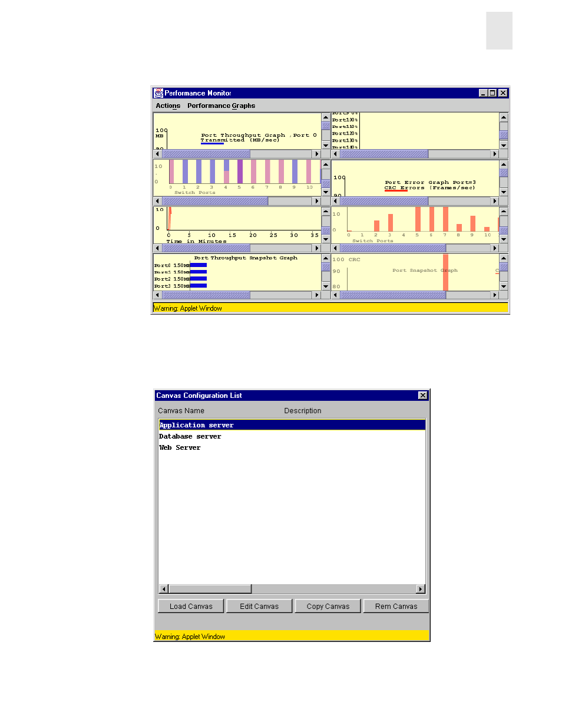The width and height of the screenshot is (562, 728).
Task: Close the Canvas Configuration List window
Action: click(422, 396)
